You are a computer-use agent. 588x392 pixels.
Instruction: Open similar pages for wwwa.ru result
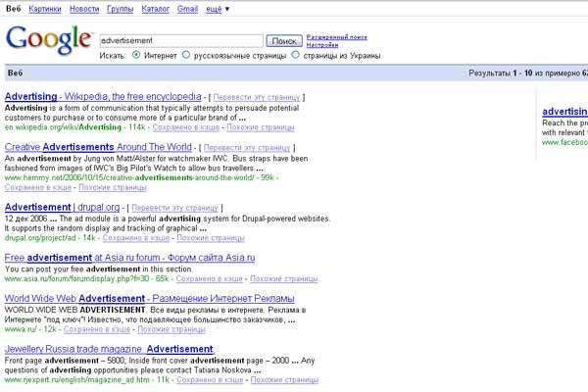tap(171, 329)
